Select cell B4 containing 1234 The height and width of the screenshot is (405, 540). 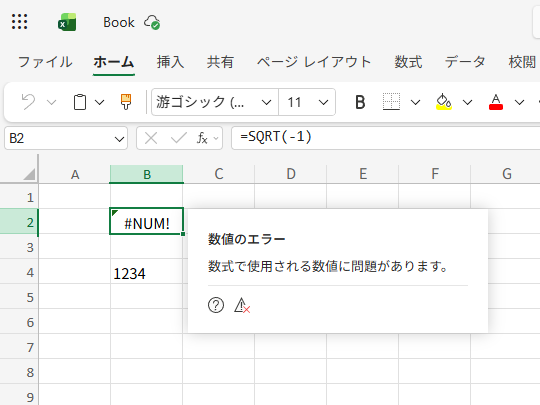[x=146, y=271]
